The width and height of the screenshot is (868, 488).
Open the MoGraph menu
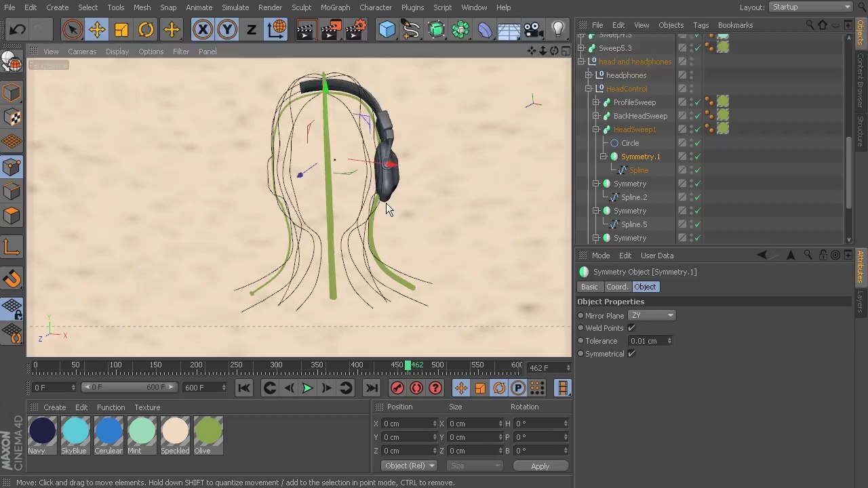coord(335,7)
